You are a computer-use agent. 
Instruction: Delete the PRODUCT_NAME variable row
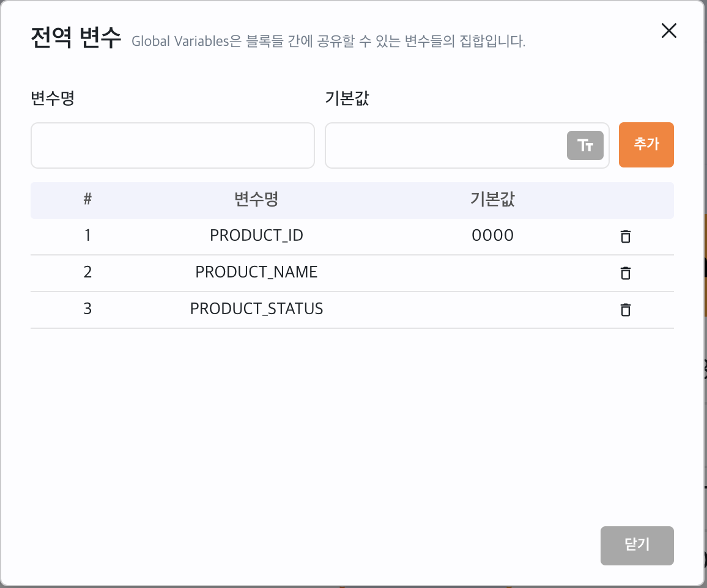626,273
